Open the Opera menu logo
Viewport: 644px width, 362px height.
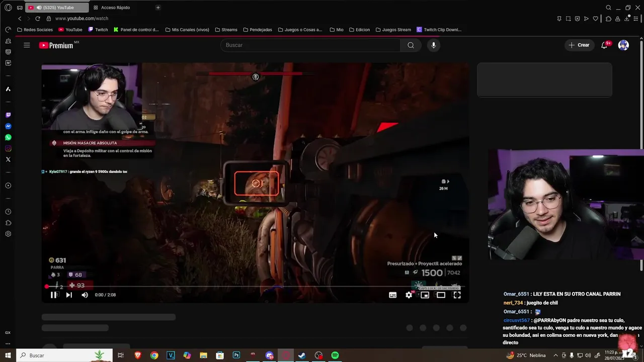8,8
